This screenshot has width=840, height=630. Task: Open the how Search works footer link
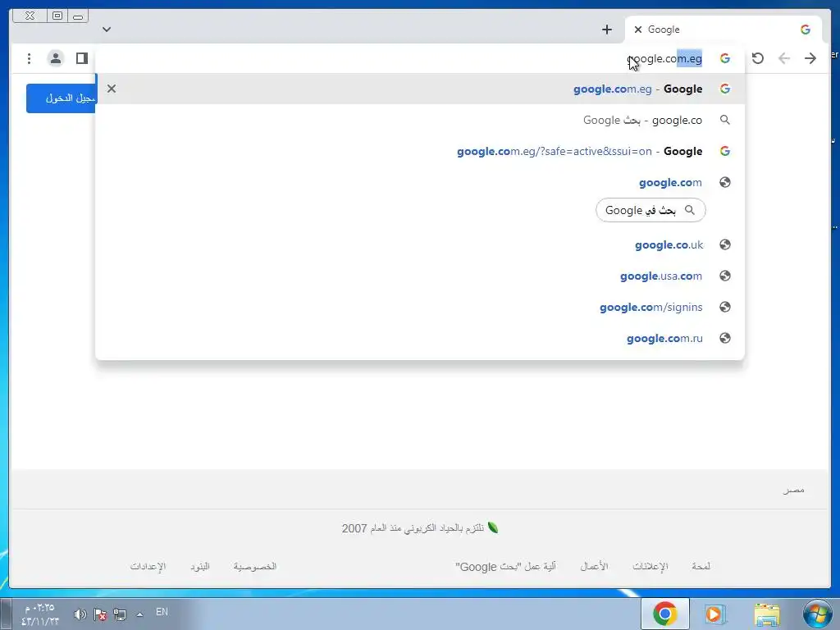pyautogui.click(x=505, y=567)
